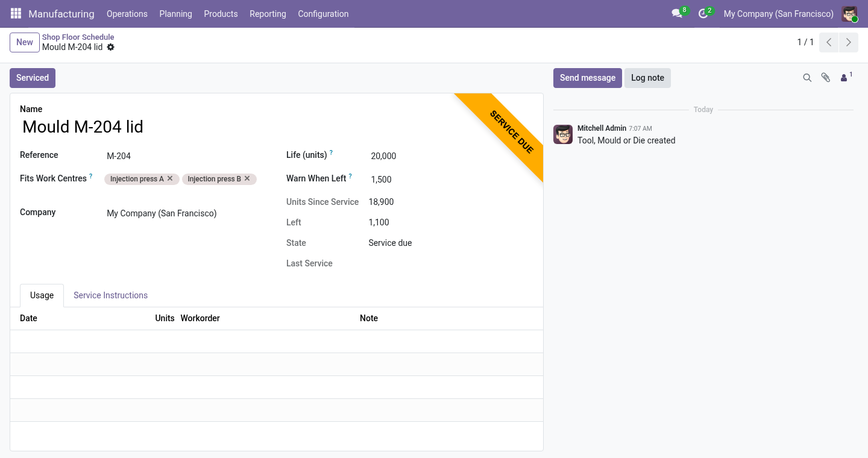Click Mitchell Admin's avatar in chatter
The height and width of the screenshot is (458, 868).
tap(563, 134)
